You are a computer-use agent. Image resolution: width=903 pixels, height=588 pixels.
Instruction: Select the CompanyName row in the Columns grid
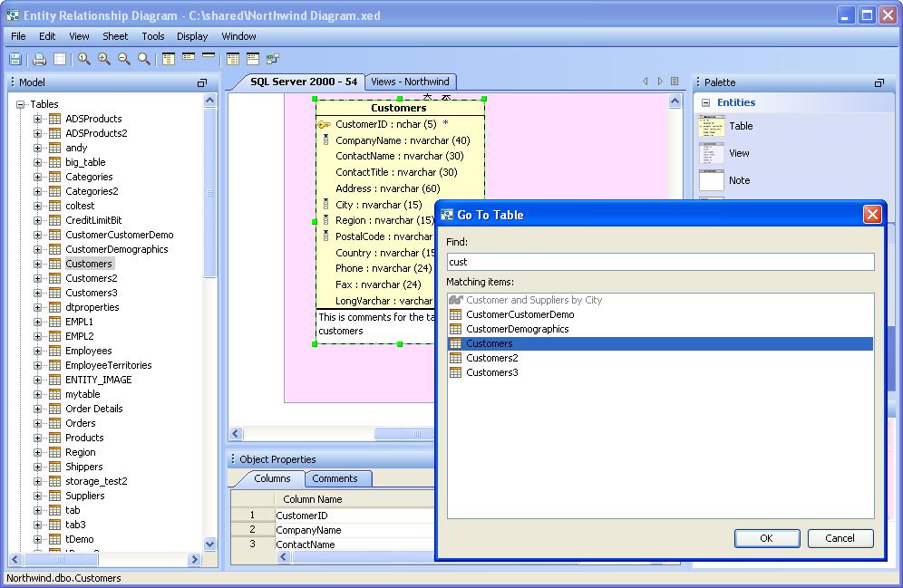coord(333,530)
